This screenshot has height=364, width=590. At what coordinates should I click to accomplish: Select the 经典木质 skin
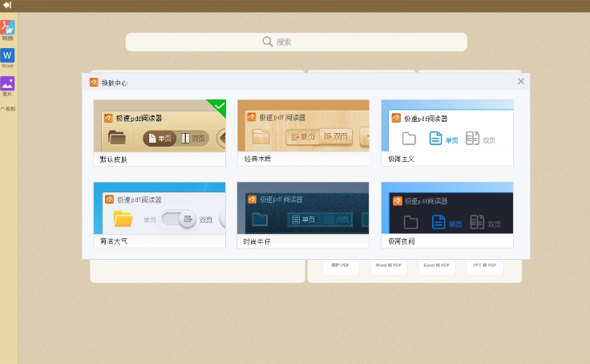pos(303,133)
